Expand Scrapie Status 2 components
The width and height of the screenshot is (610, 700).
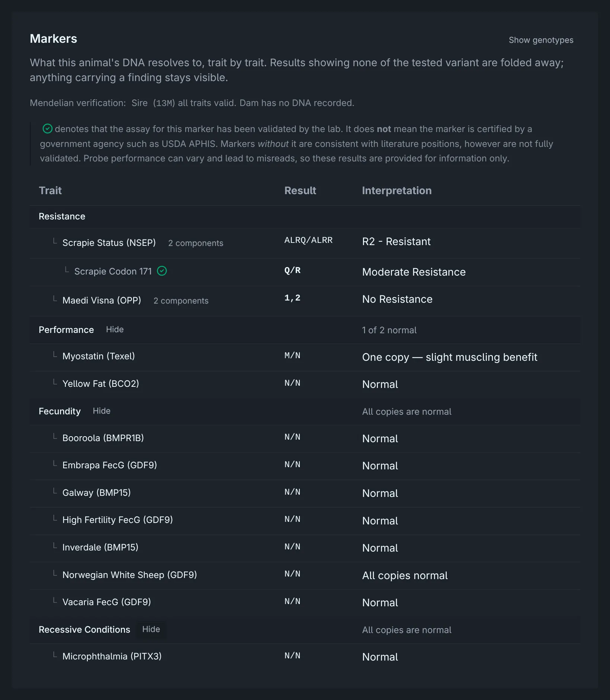[x=196, y=243]
